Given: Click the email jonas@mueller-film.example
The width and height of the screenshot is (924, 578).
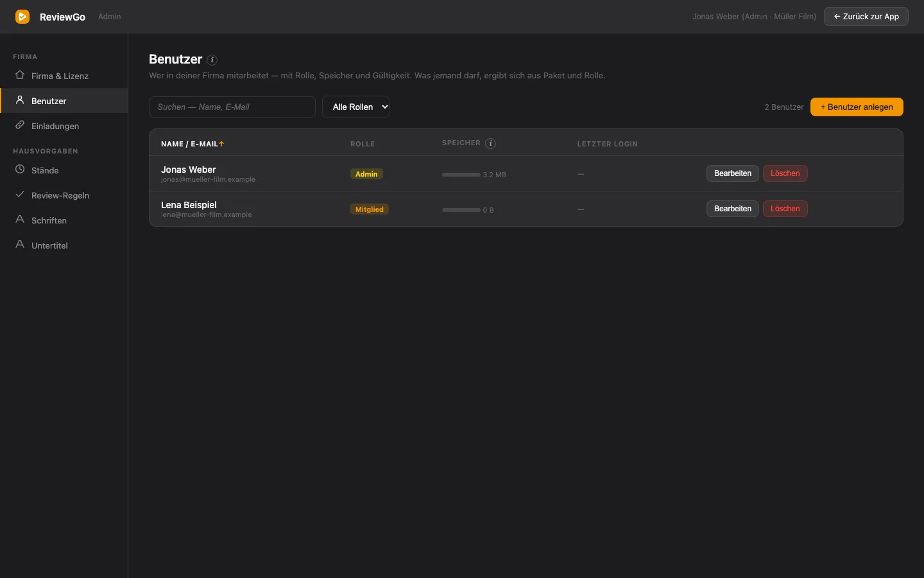Looking at the screenshot, I should 208,180.
